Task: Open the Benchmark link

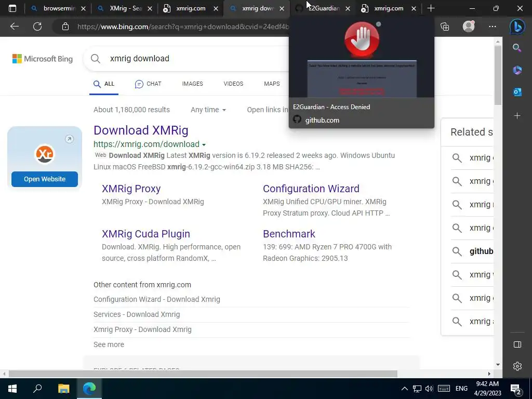Action: tap(289, 234)
